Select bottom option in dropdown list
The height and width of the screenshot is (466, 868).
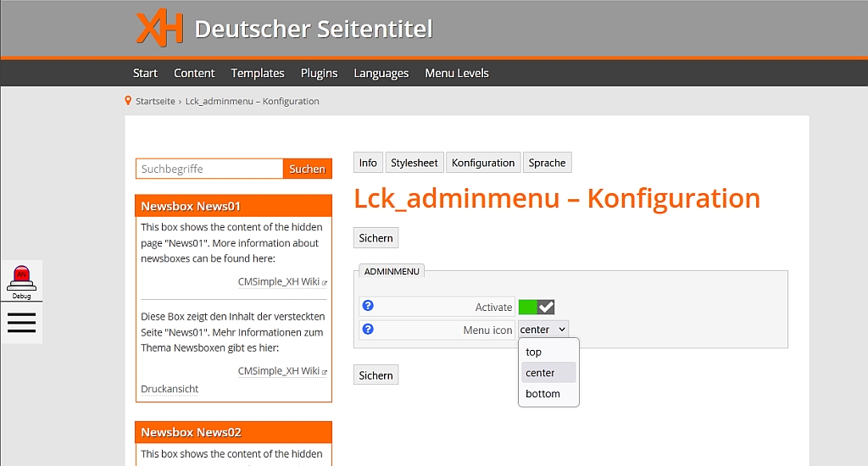click(542, 393)
